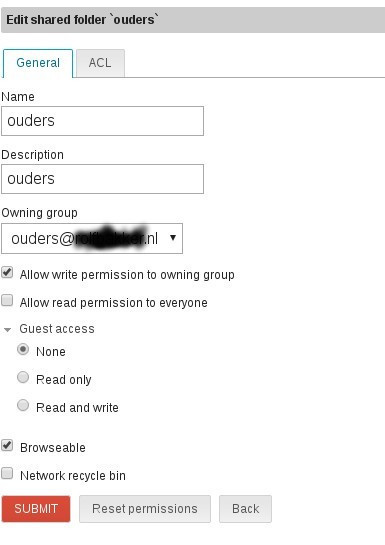Select Read and write guest access
The image size is (385, 545).
click(23, 405)
